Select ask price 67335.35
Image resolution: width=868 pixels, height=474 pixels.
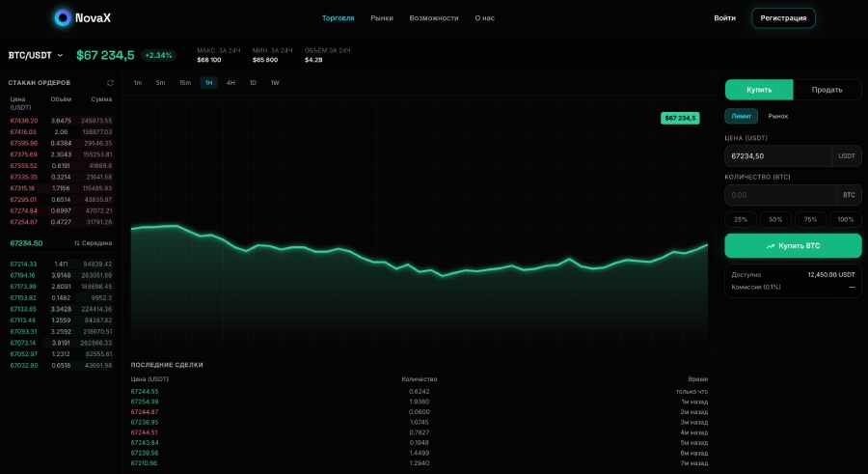click(24, 177)
